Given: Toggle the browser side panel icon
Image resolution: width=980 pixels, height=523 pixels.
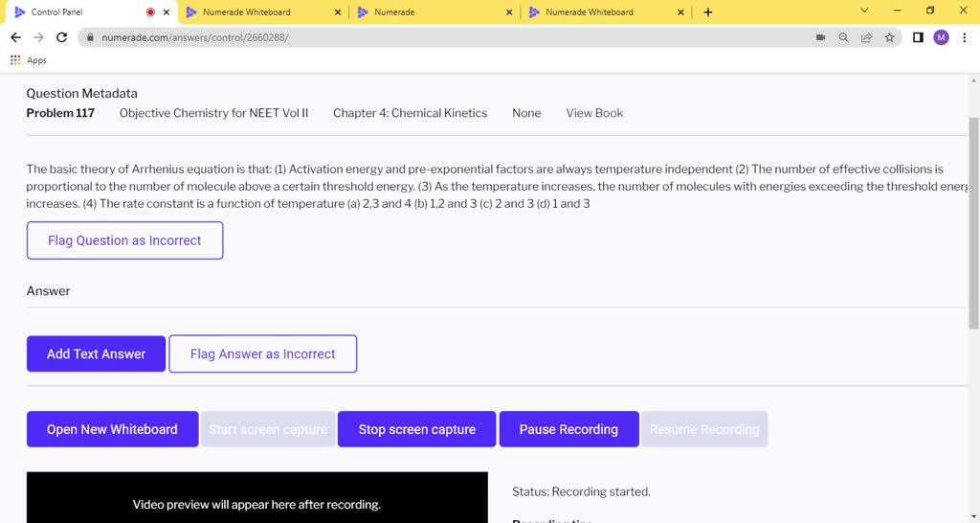Looking at the screenshot, I should (x=918, y=37).
